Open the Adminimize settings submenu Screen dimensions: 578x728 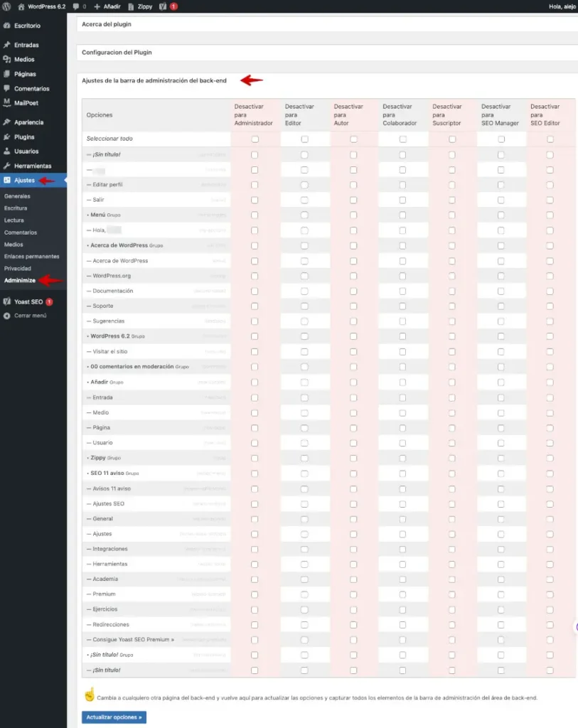[19, 280]
